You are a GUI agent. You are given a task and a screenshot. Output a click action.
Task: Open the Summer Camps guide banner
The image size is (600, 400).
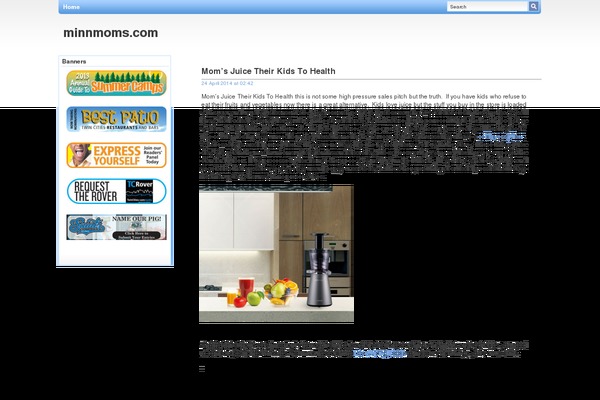click(x=116, y=83)
